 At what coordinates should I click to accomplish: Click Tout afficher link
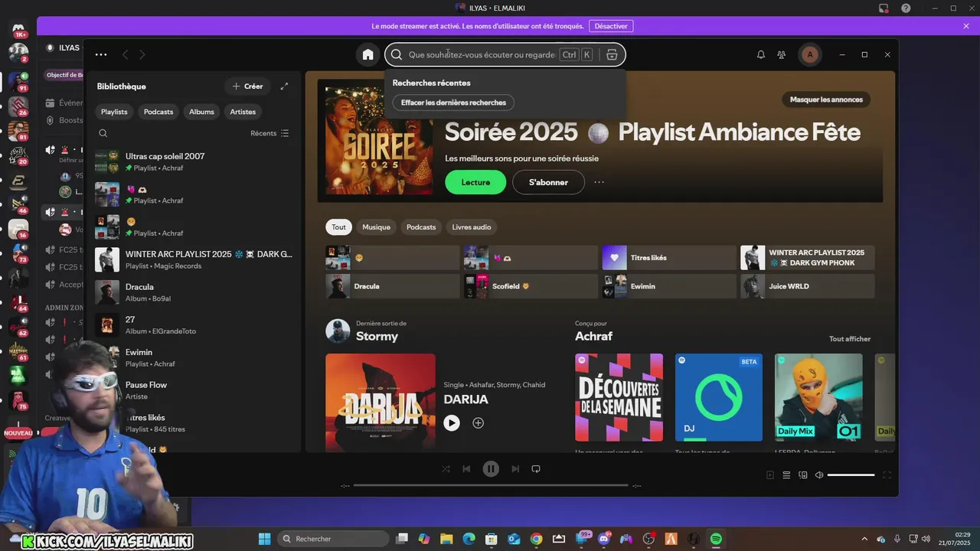pyautogui.click(x=850, y=339)
